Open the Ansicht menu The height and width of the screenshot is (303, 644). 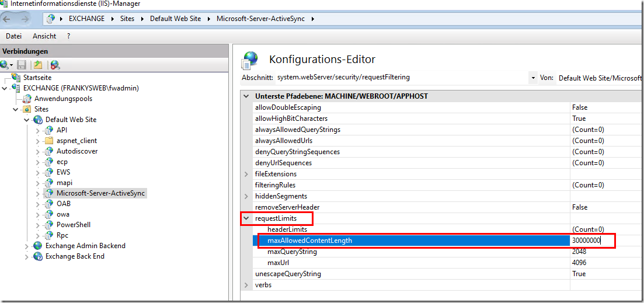coord(44,36)
